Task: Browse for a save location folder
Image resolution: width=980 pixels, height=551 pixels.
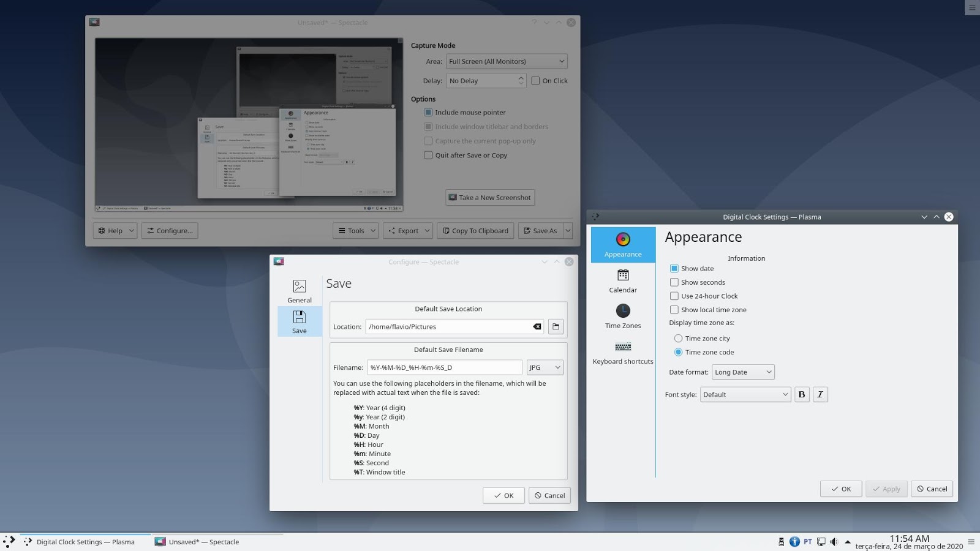Action: pos(555,326)
